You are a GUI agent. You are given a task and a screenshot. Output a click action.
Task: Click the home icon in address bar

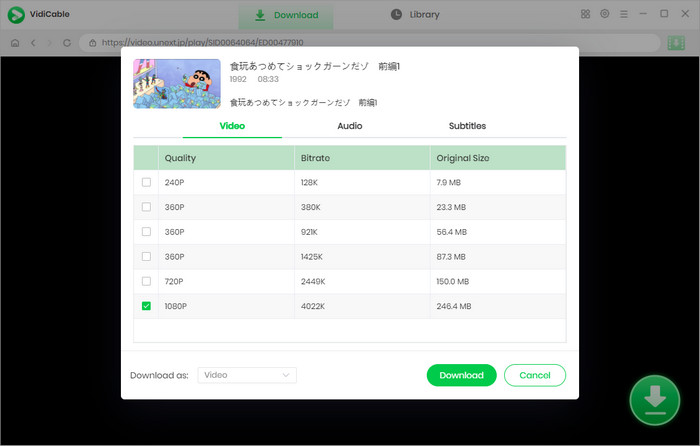coord(15,43)
